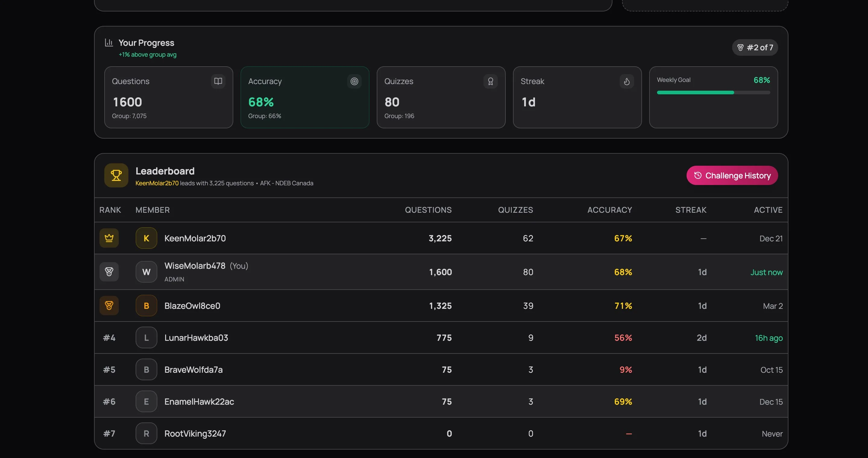
Task: Click the medal icon inside the #2 of 7 badge
Action: coord(741,48)
